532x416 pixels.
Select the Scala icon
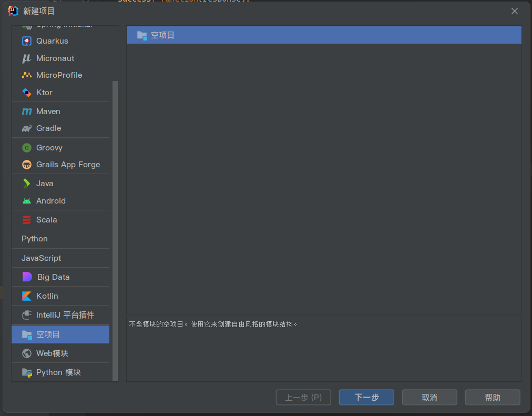27,220
